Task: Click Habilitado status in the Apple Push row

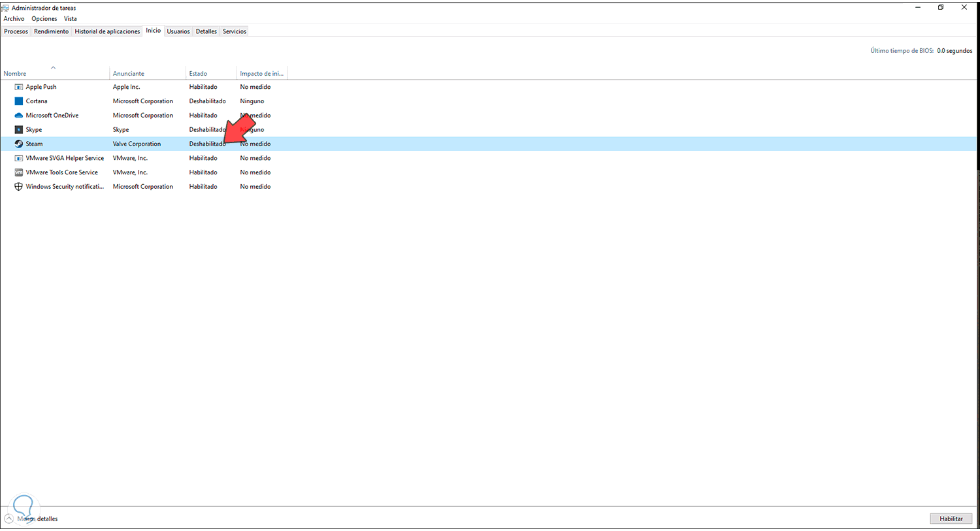Action: [x=203, y=87]
